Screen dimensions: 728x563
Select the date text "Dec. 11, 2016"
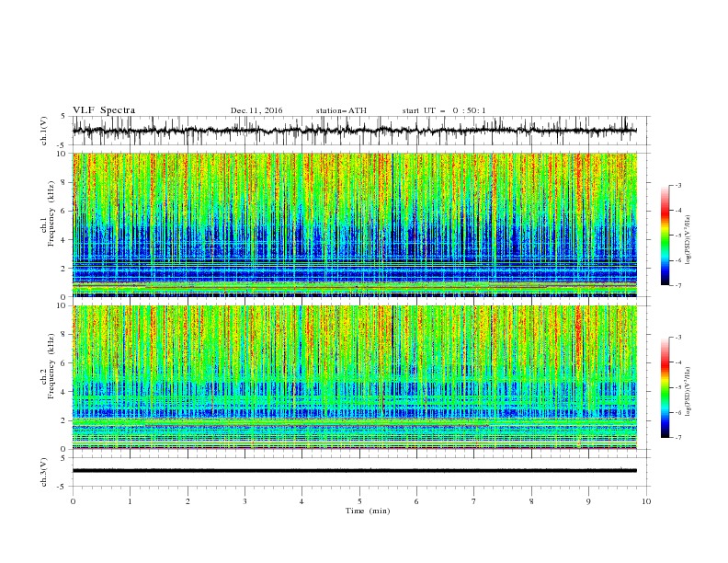(256, 110)
